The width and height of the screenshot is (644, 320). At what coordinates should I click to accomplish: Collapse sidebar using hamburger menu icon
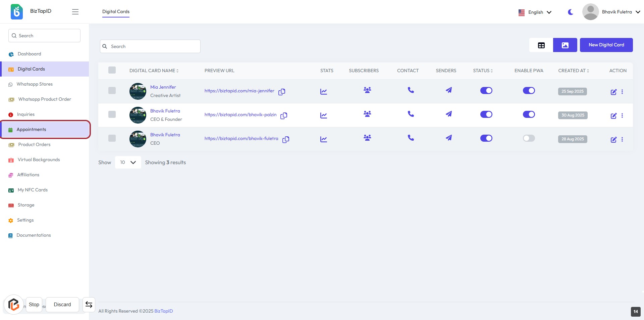coord(75,12)
